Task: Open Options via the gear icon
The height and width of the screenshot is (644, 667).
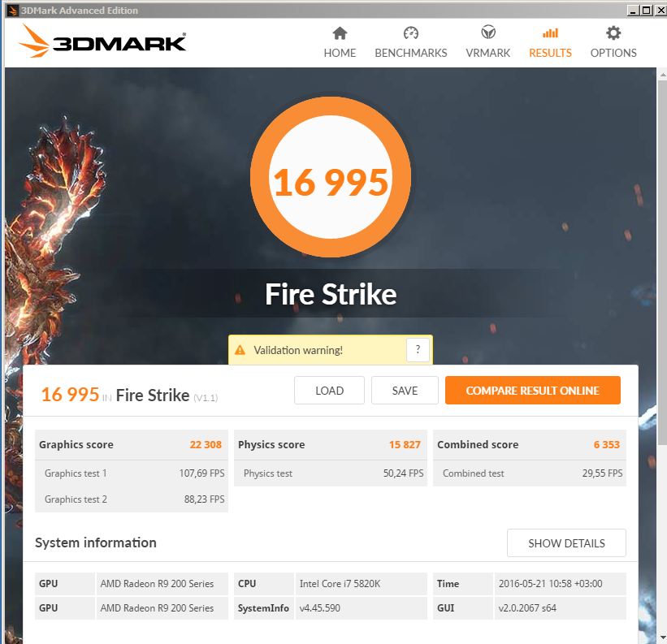Action: [x=613, y=32]
